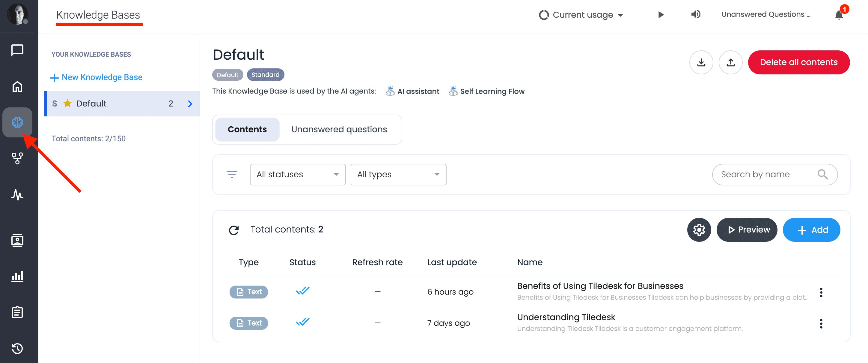The height and width of the screenshot is (363, 868).
Task: Switch to Unanswered questions tab
Action: pos(339,130)
